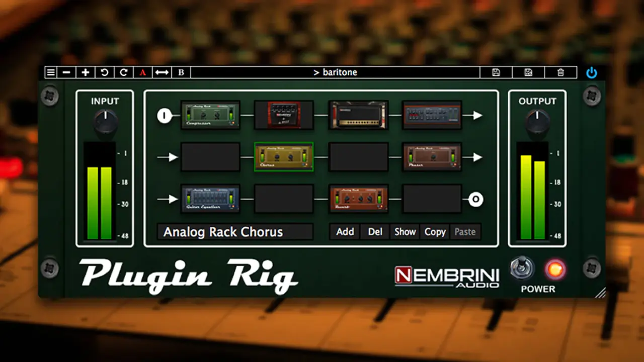This screenshot has height=362, width=644.
Task: Click the Add button
Action: [345, 232]
